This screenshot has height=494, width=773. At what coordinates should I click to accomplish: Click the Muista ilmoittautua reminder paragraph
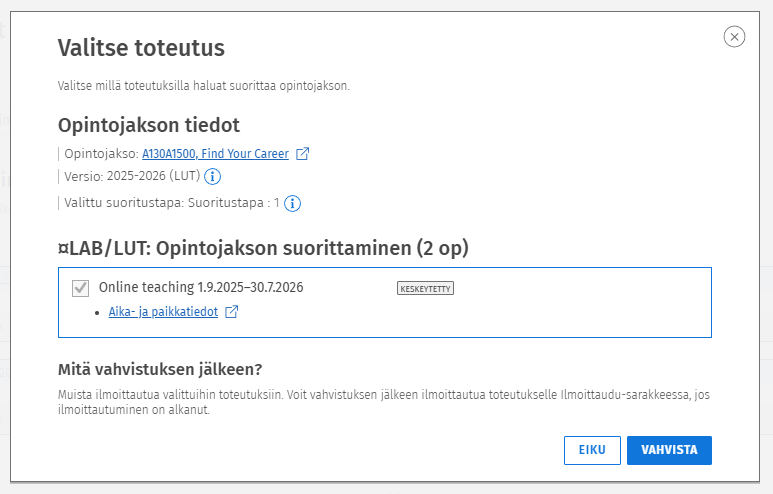click(x=384, y=402)
